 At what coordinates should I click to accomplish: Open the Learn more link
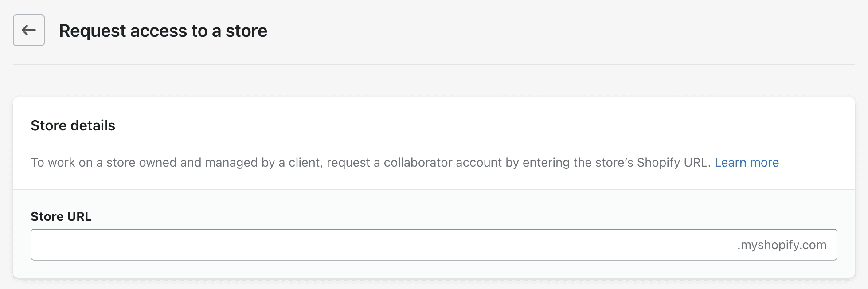pyautogui.click(x=747, y=163)
